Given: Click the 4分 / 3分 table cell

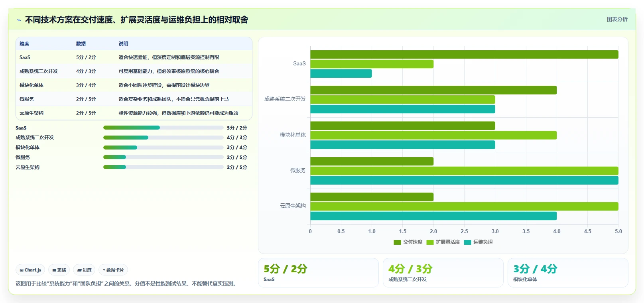Looking at the screenshot, I should point(86,71).
